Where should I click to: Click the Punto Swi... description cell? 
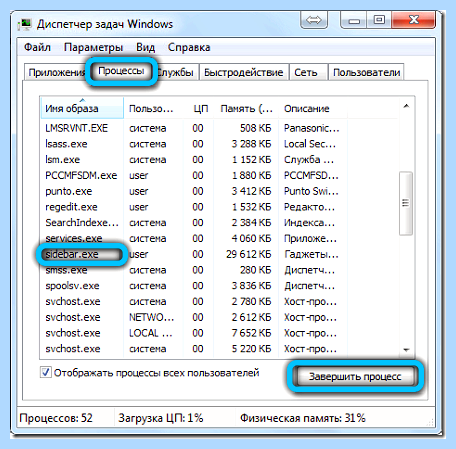click(x=311, y=191)
